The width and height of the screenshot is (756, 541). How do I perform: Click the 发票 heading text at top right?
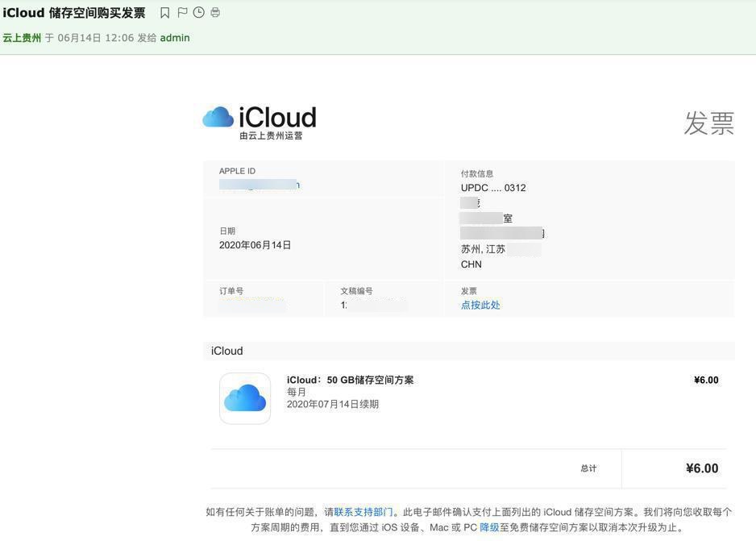coord(708,123)
